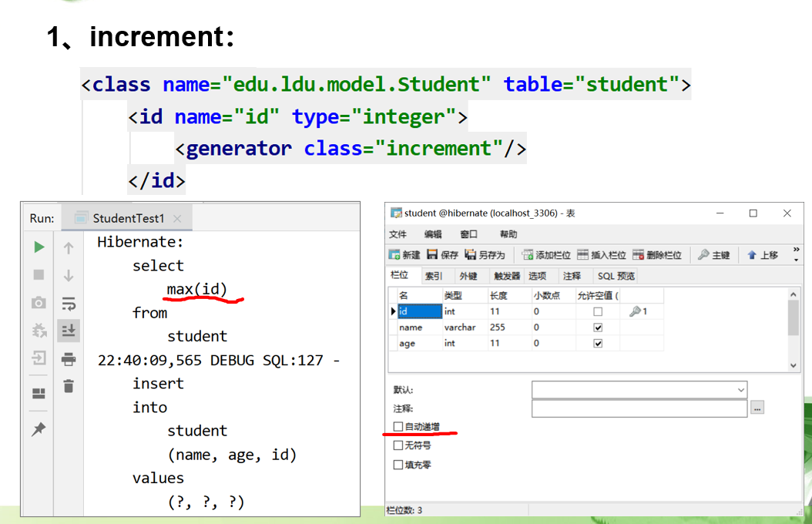The width and height of the screenshot is (812, 524).
Task: Select the id field name cell
Action: coord(419,311)
